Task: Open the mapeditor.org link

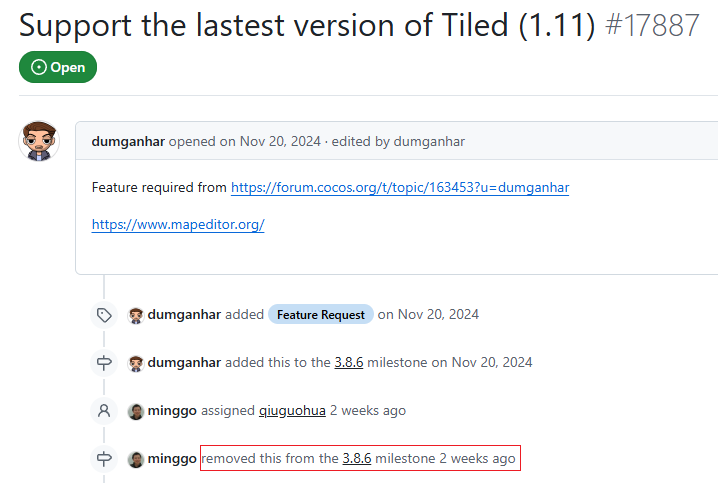Action: 178,225
